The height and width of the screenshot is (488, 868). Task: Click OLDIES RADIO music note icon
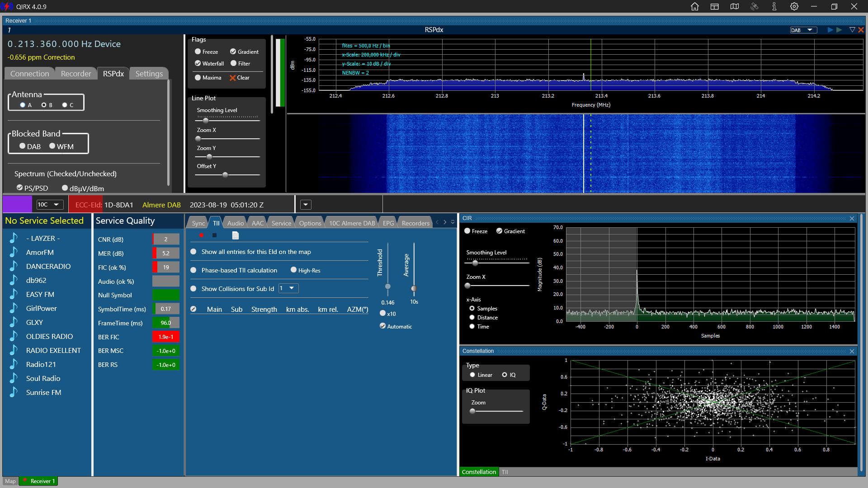pyautogui.click(x=14, y=336)
